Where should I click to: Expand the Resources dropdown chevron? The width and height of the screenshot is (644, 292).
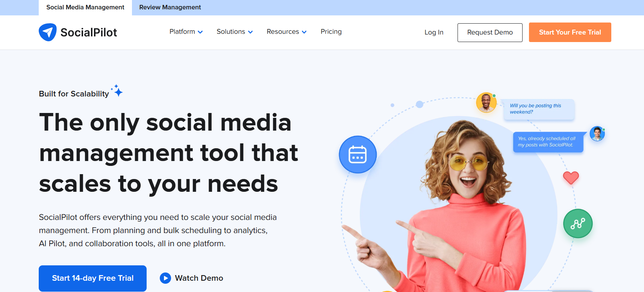[304, 32]
